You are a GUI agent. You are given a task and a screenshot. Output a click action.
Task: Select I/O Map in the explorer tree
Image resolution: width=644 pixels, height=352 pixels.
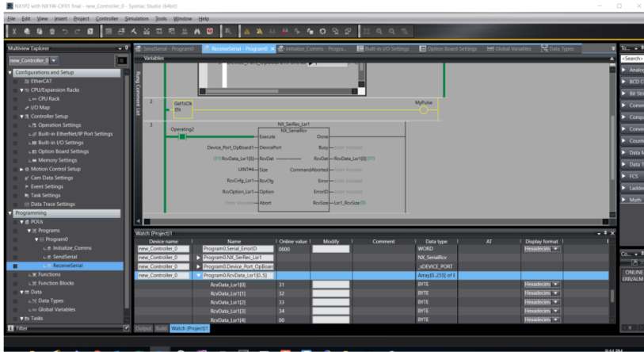tap(40, 107)
